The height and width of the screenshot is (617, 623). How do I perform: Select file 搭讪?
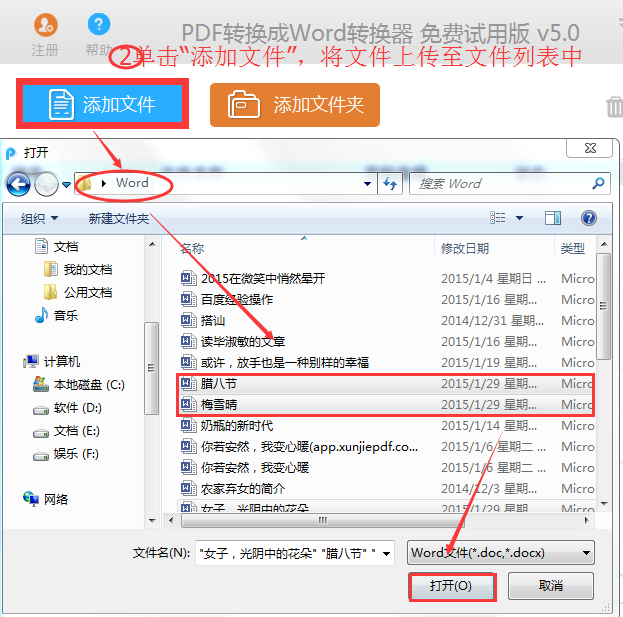point(213,321)
